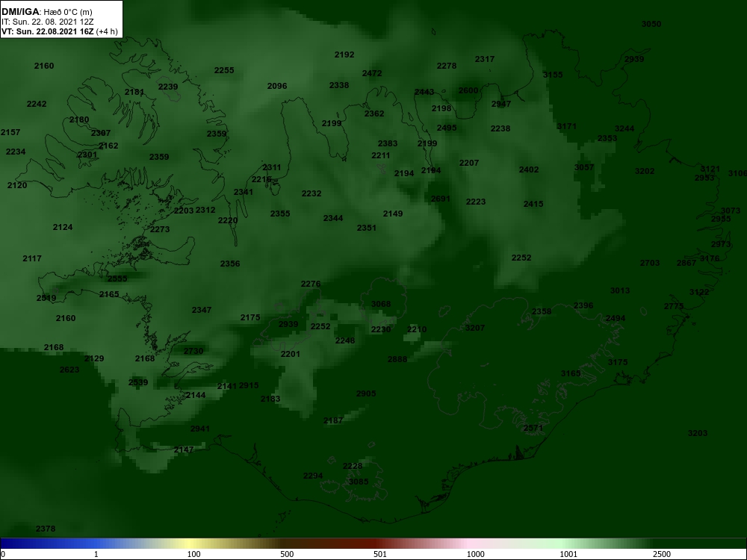Click the map value 2096

click(277, 86)
